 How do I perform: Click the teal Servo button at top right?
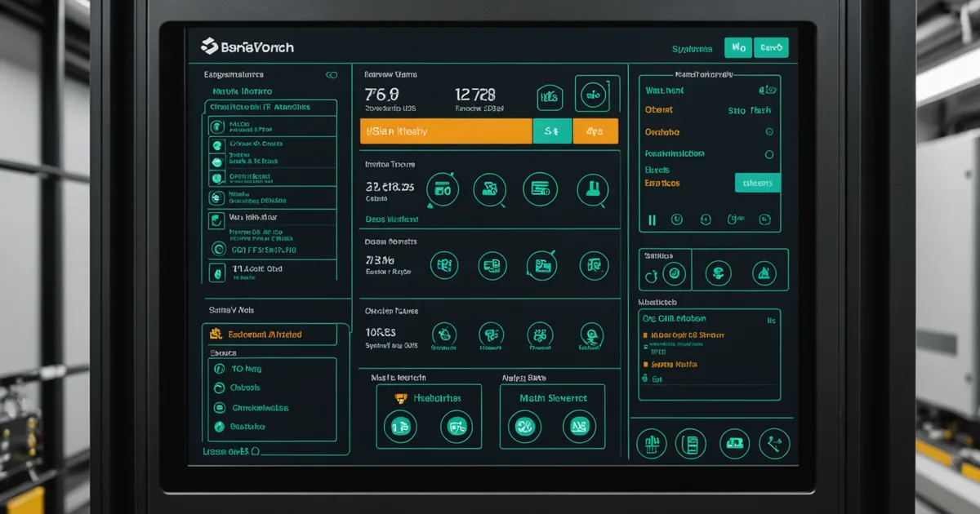click(x=771, y=48)
